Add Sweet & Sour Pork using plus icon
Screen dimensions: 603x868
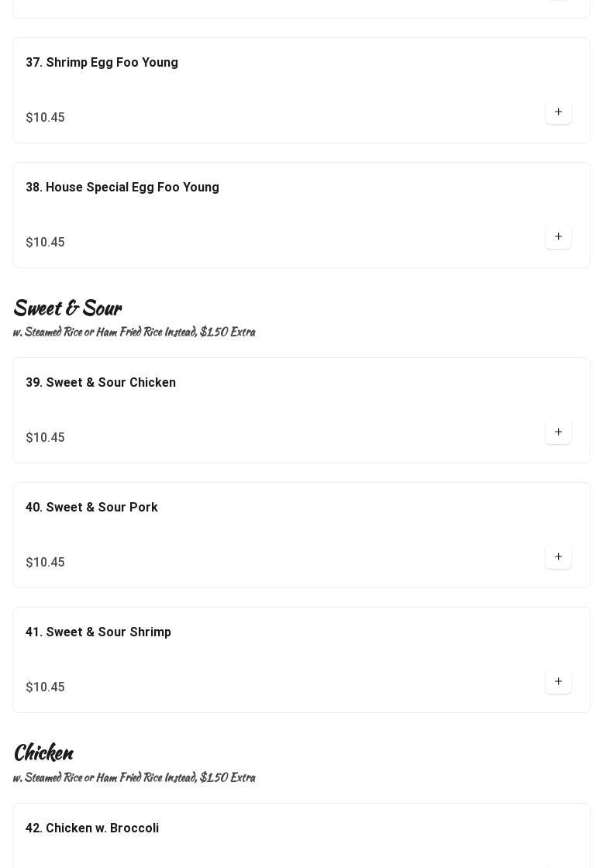(558, 557)
